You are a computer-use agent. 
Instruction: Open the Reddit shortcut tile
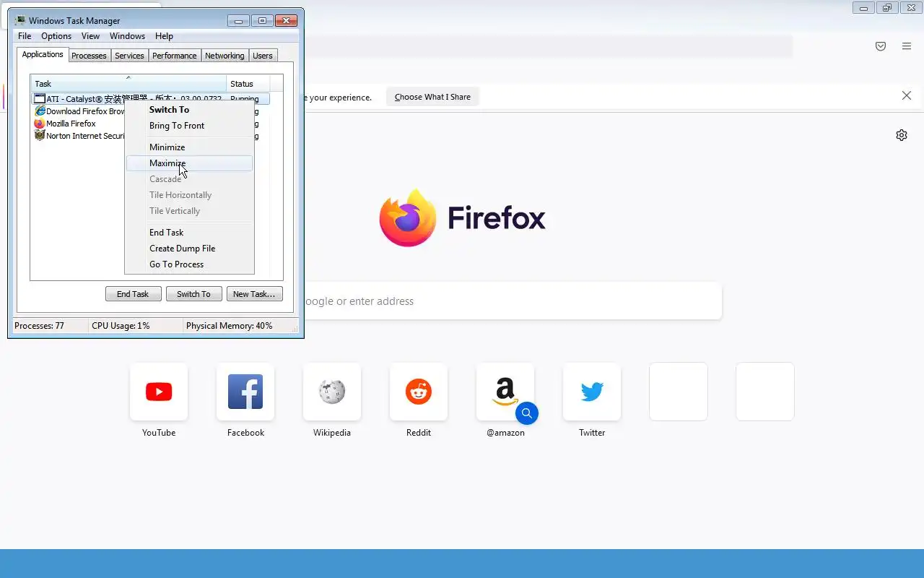[x=419, y=392]
